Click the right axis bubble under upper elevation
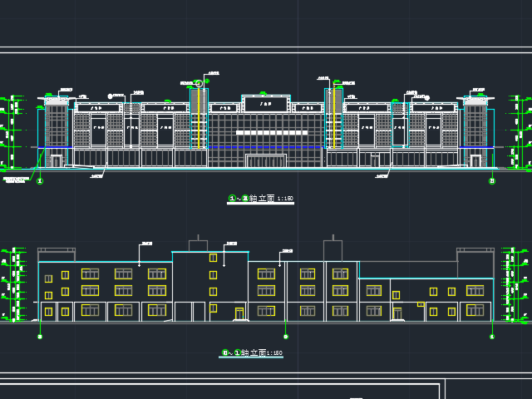The image size is (532, 399). [x=491, y=180]
